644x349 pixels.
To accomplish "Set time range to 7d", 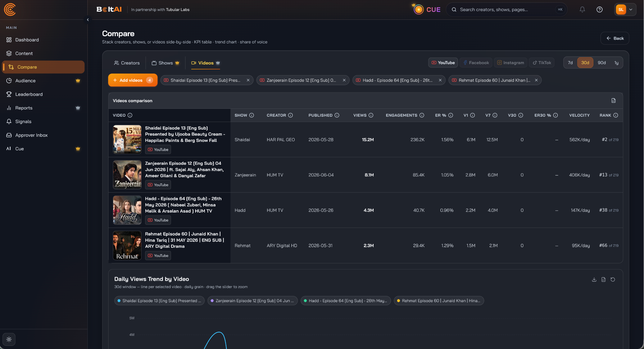I will pos(570,63).
